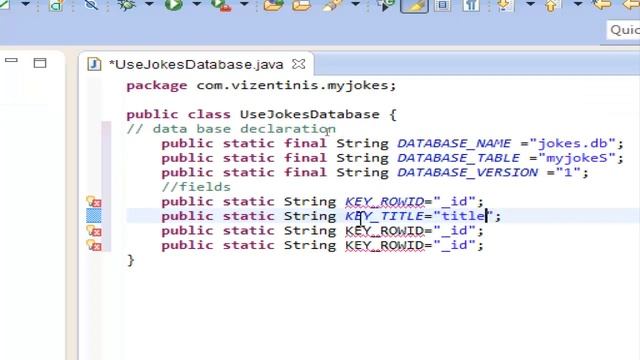Click the DATABASE_TABLE constant in the code
The width and height of the screenshot is (640, 360).
pyautogui.click(x=458, y=158)
